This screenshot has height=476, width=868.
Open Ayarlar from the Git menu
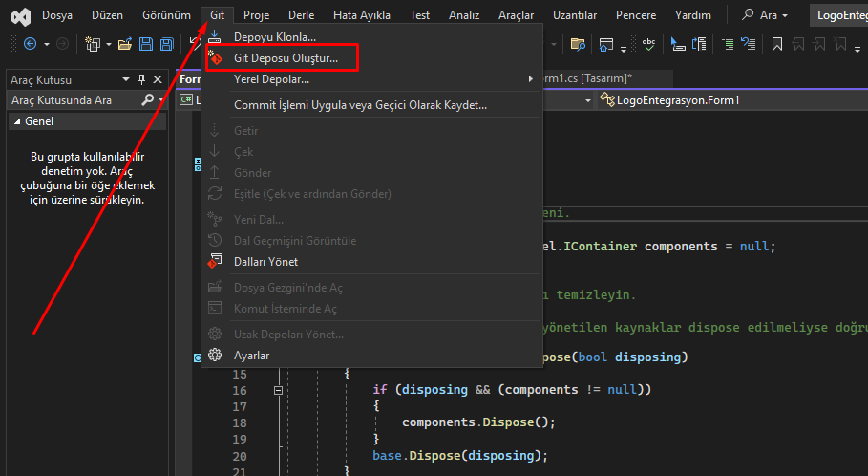pos(370,355)
